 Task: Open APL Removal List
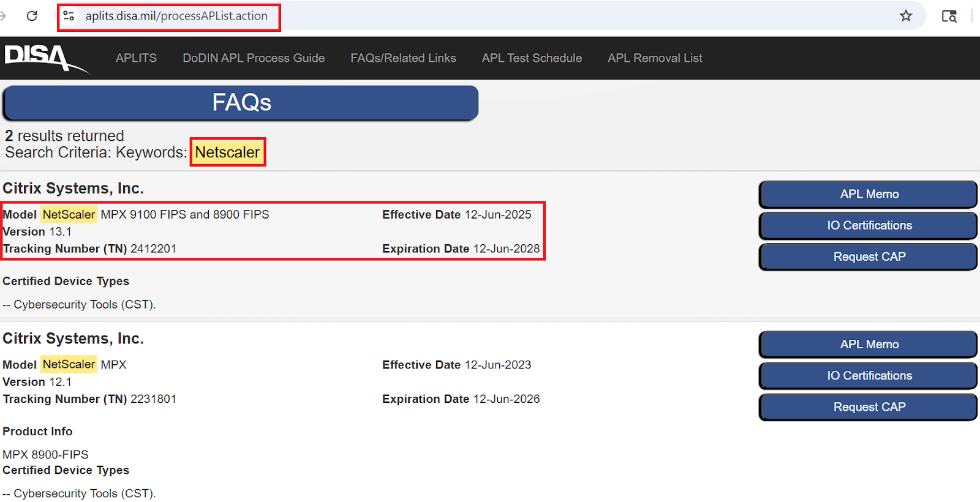[x=655, y=58]
